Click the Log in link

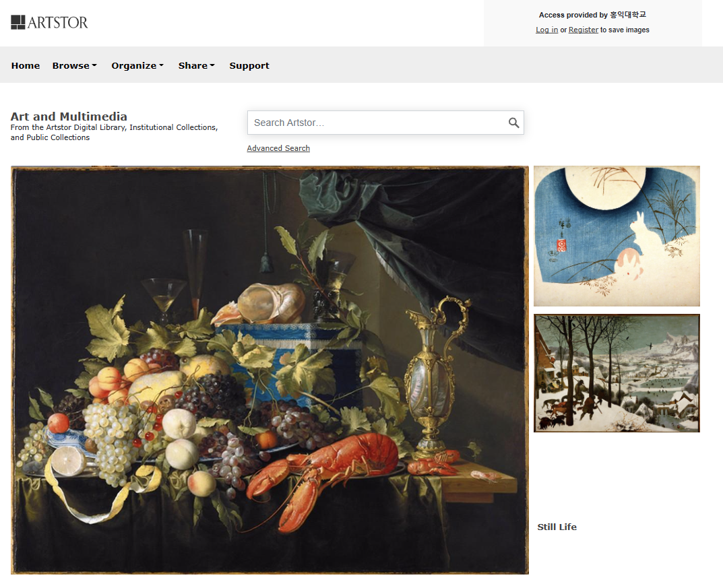(546, 30)
